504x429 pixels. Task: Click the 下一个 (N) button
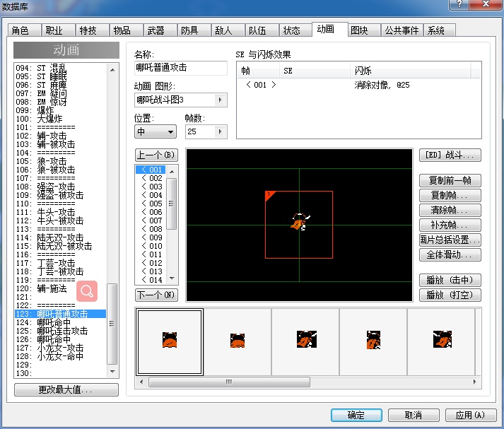click(x=156, y=295)
